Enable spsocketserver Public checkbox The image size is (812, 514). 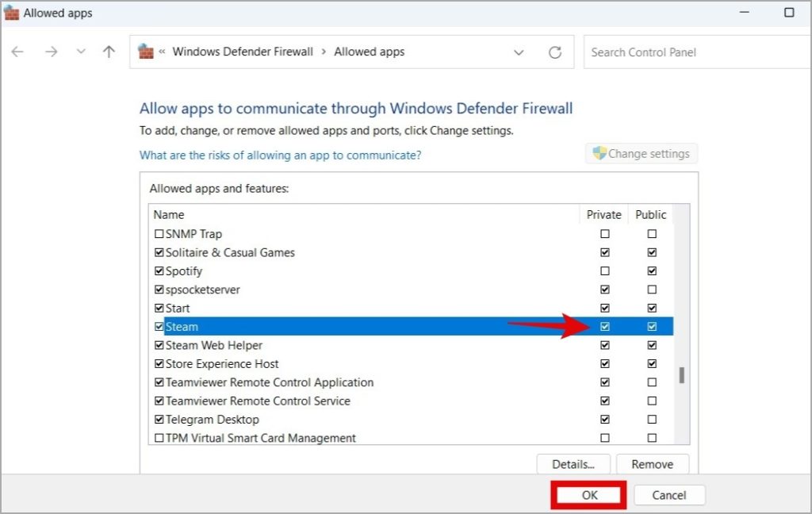pos(652,290)
